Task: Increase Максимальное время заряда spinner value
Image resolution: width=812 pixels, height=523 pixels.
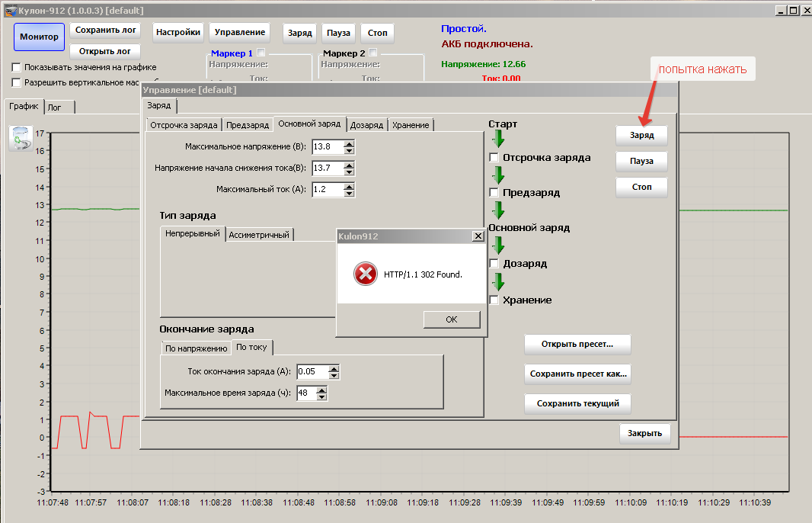Action: [x=321, y=390]
